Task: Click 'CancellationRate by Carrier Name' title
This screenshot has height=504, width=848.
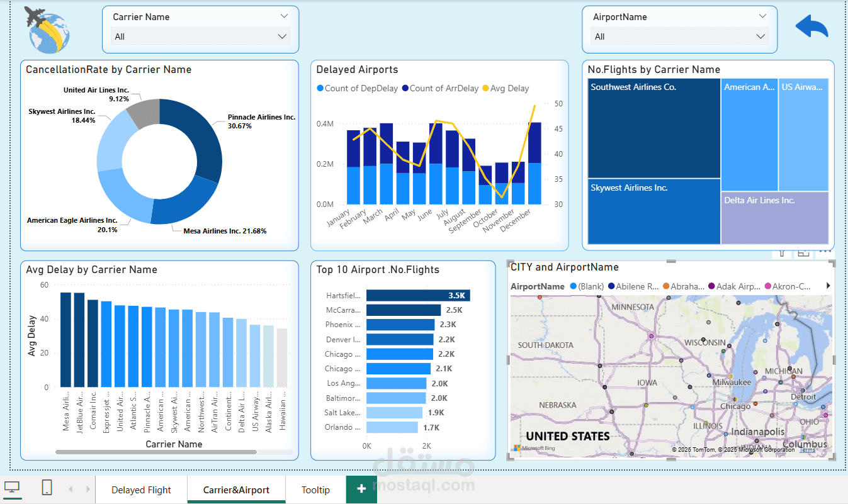Action: pos(109,70)
